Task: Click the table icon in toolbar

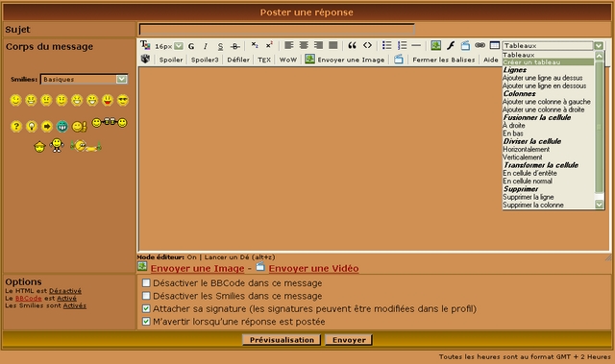Action: (495, 45)
